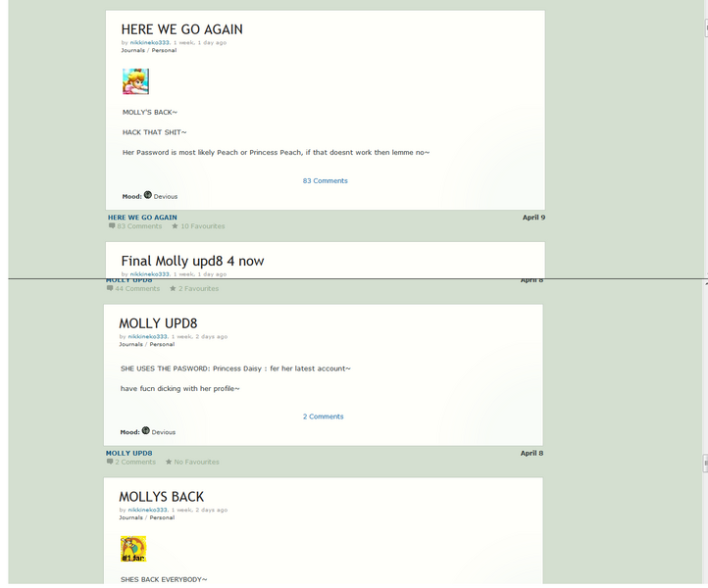
Task: Click comment bubble icon beside 44 Comments
Action: (x=110, y=288)
